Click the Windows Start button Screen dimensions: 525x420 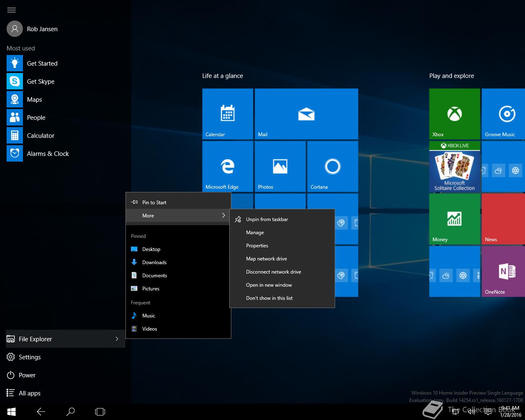coord(11,411)
